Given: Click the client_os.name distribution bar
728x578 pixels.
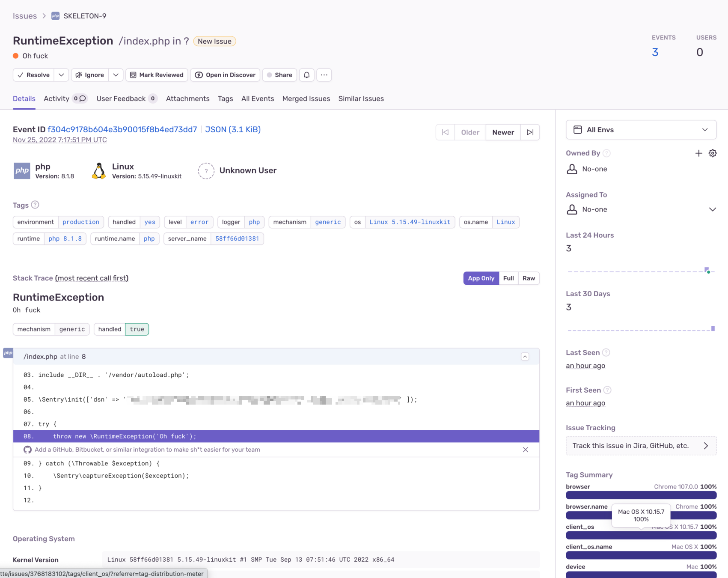Looking at the screenshot, I should pos(641,555).
